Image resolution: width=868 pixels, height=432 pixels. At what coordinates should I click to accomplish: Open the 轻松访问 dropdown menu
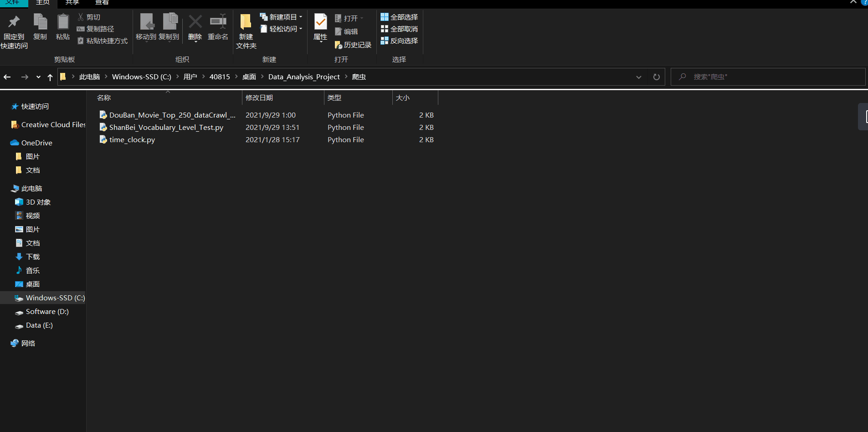(282, 29)
